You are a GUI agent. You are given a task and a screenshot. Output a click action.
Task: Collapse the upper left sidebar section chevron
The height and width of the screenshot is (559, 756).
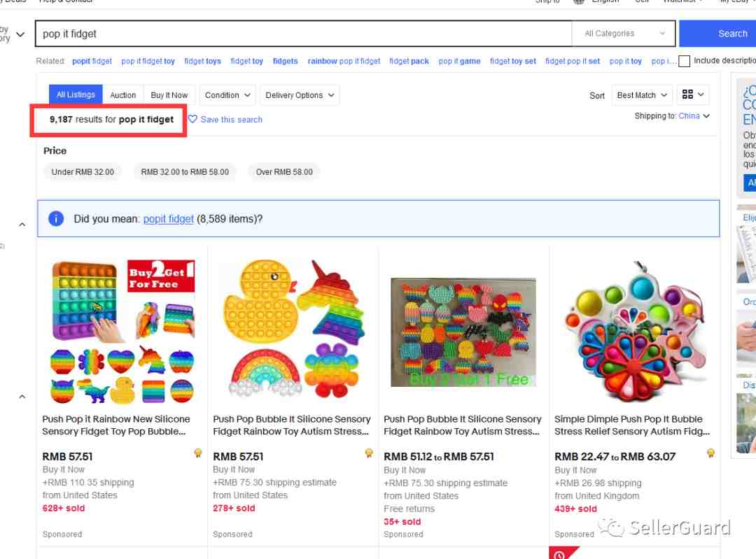point(22,225)
